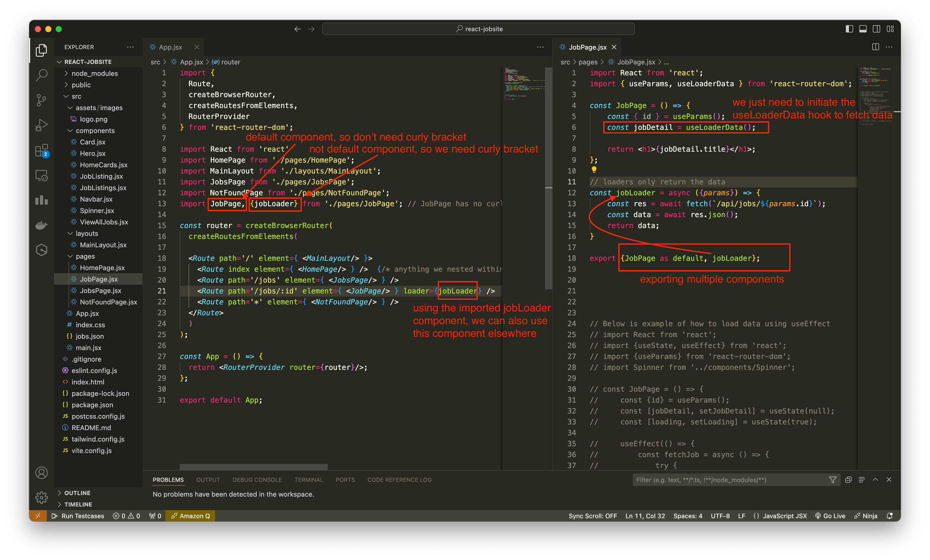The image size is (930, 560).
Task: Open more actions for JobPage.jsx editor
Action: (x=889, y=47)
